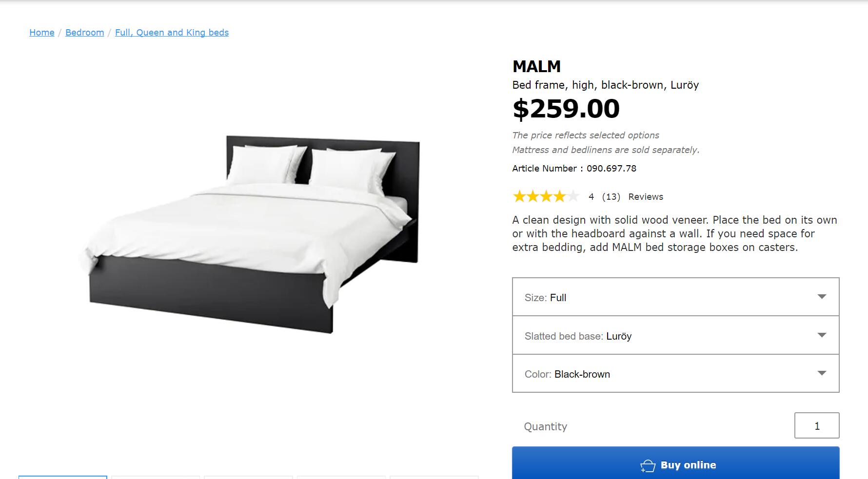Open the Color Black-brown dropdown
The height and width of the screenshot is (479, 868).
pyautogui.click(x=675, y=374)
